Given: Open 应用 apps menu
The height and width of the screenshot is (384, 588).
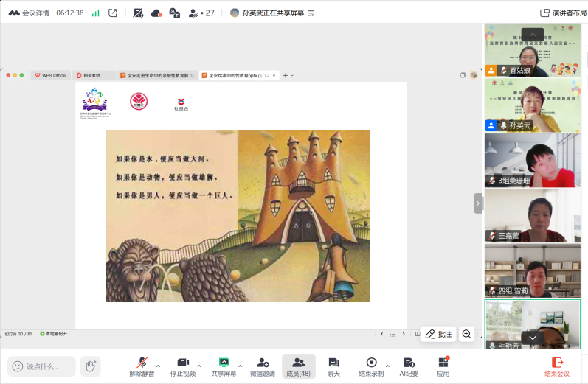Looking at the screenshot, I should pos(443,366).
